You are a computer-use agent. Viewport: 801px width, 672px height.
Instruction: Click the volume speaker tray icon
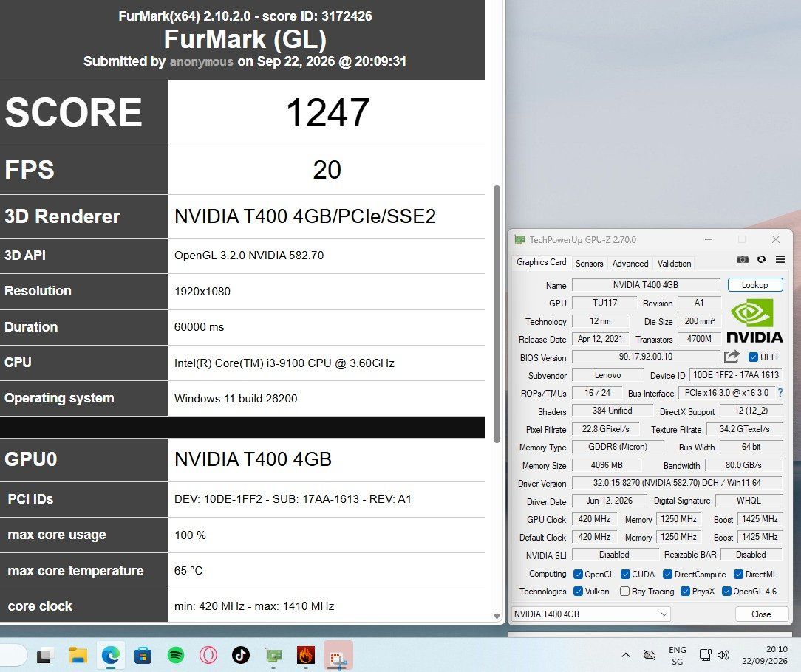point(723,655)
